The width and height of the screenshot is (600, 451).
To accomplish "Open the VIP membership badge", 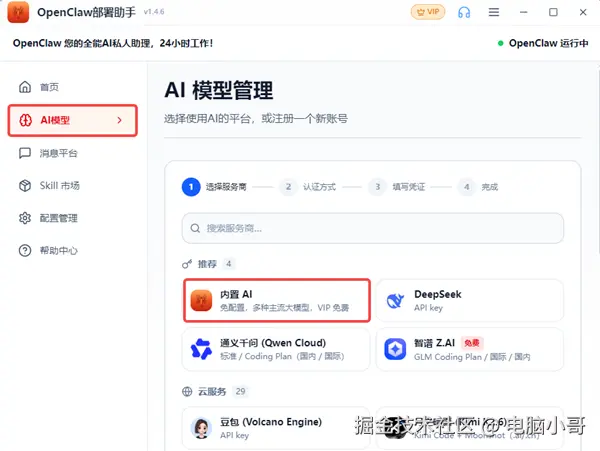I will click(x=428, y=12).
